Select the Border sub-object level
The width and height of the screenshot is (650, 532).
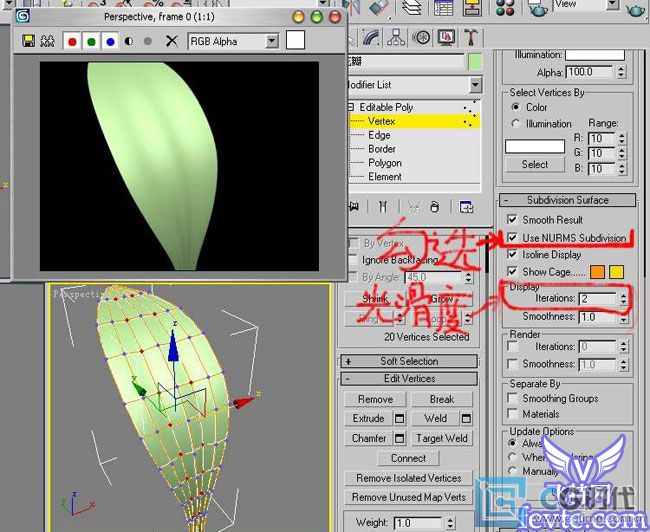tap(382, 149)
